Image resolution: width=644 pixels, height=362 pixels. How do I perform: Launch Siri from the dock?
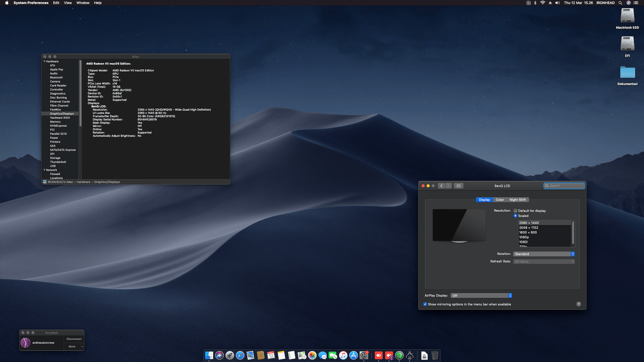[219, 355]
